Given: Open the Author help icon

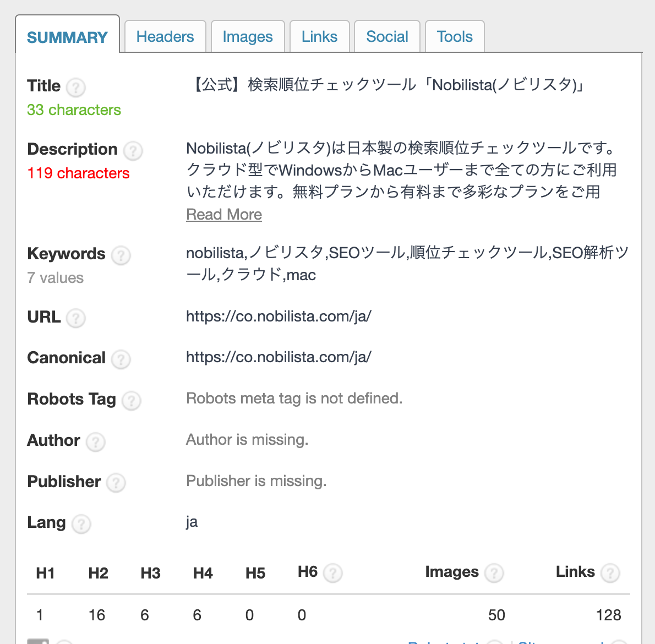Looking at the screenshot, I should point(95,442).
